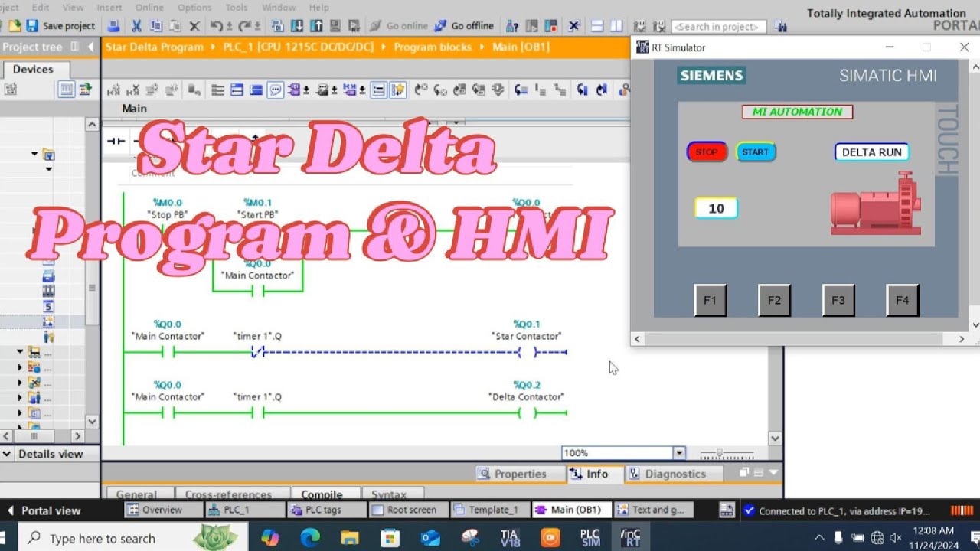The height and width of the screenshot is (551, 980).
Task: Open the PLC tags editor tab
Action: 325,510
